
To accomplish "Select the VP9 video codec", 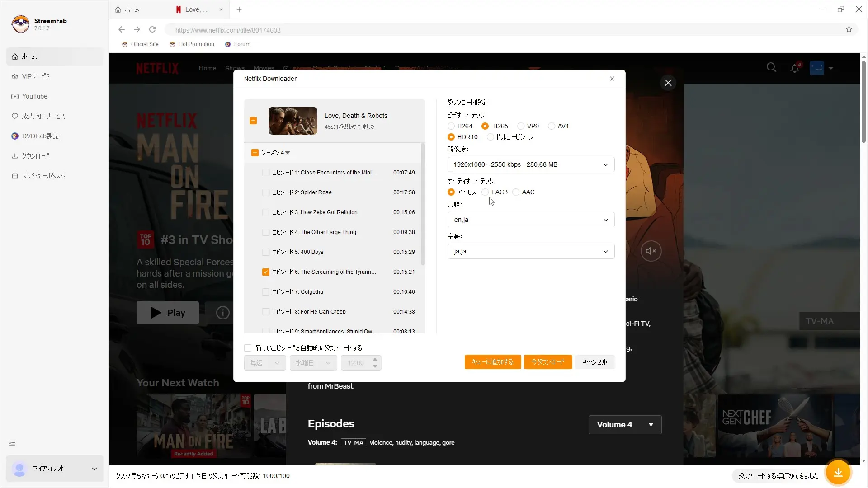I will (521, 126).
